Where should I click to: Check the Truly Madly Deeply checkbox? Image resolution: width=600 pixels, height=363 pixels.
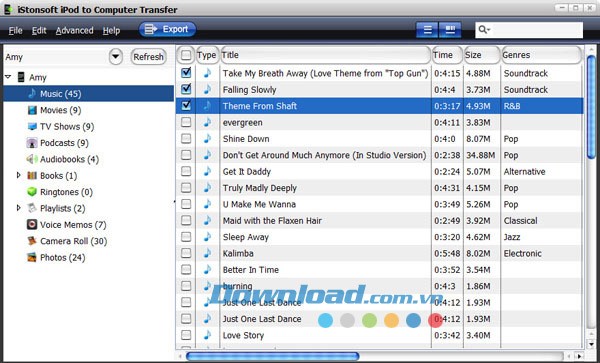(186, 187)
